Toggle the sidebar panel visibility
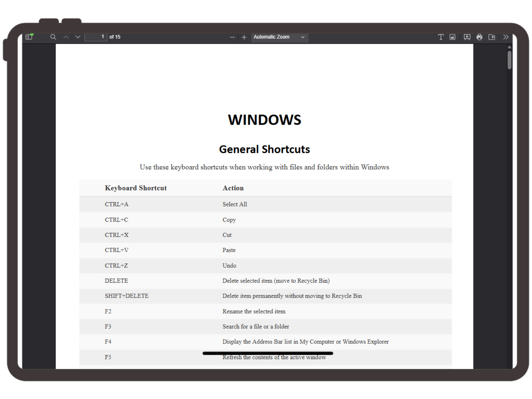 [29, 37]
